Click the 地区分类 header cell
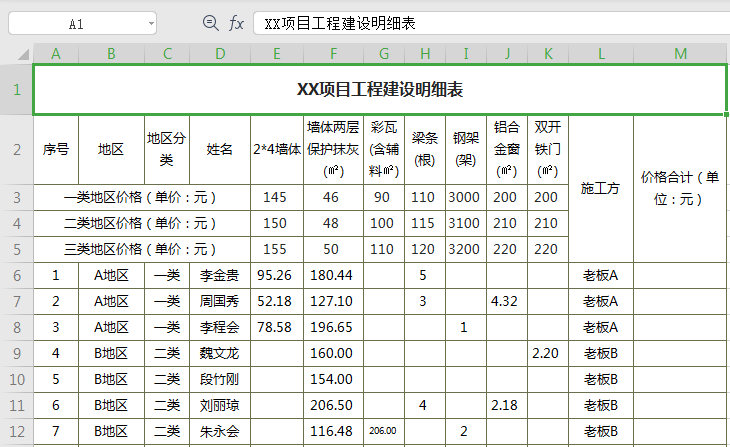730x447 pixels. pyautogui.click(x=167, y=149)
